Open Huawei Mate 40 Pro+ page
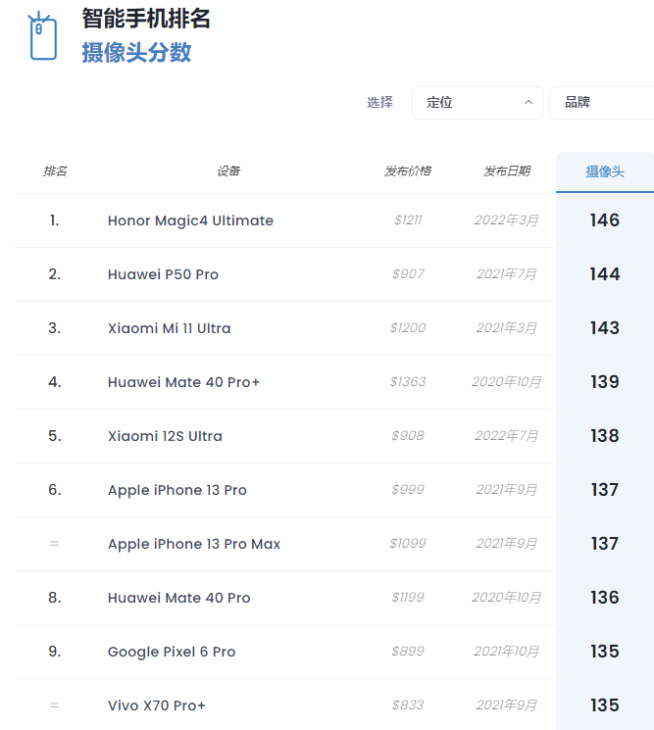 tap(184, 382)
